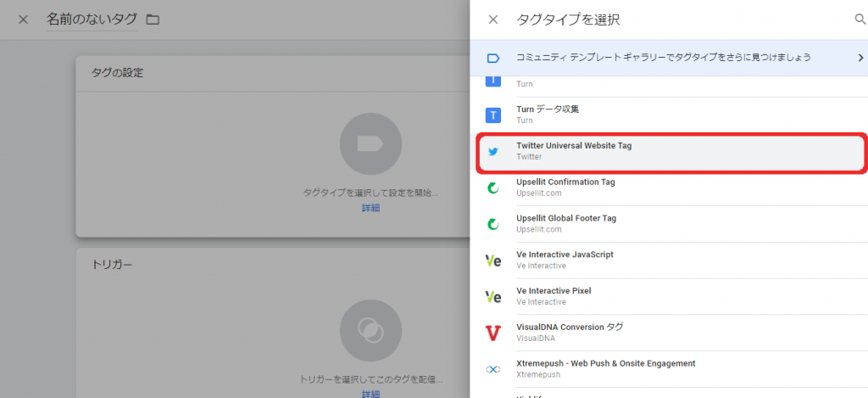Click the red VisualDNA V icon

[492, 334]
